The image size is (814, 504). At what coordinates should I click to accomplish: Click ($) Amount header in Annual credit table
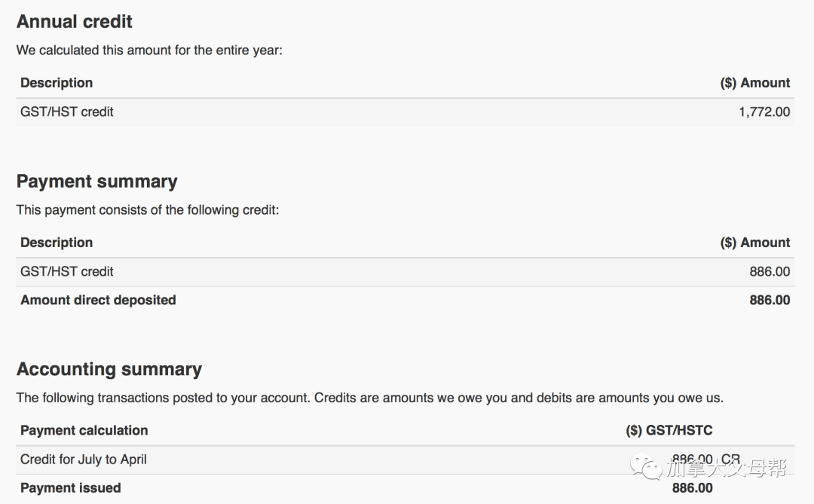point(754,83)
